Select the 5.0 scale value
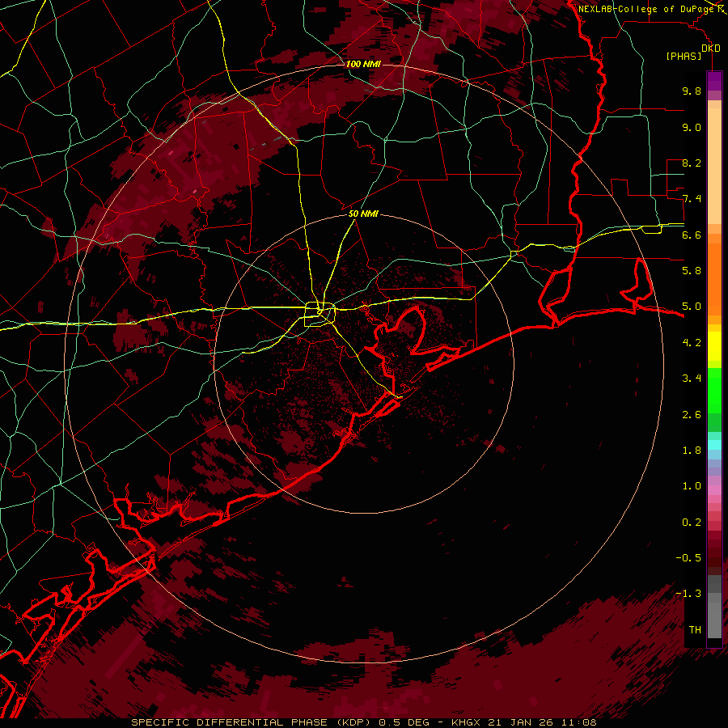 [x=692, y=307]
